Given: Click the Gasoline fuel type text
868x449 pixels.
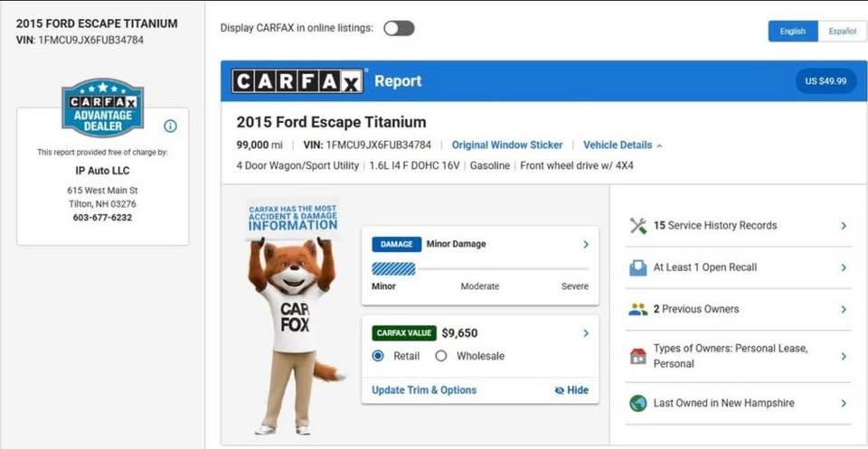Looking at the screenshot, I should pyautogui.click(x=490, y=166).
